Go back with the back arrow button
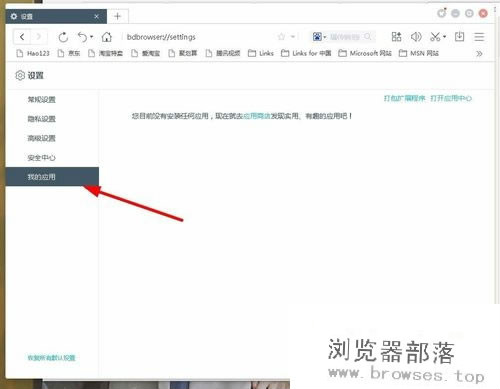The image size is (500, 389). click(x=22, y=37)
